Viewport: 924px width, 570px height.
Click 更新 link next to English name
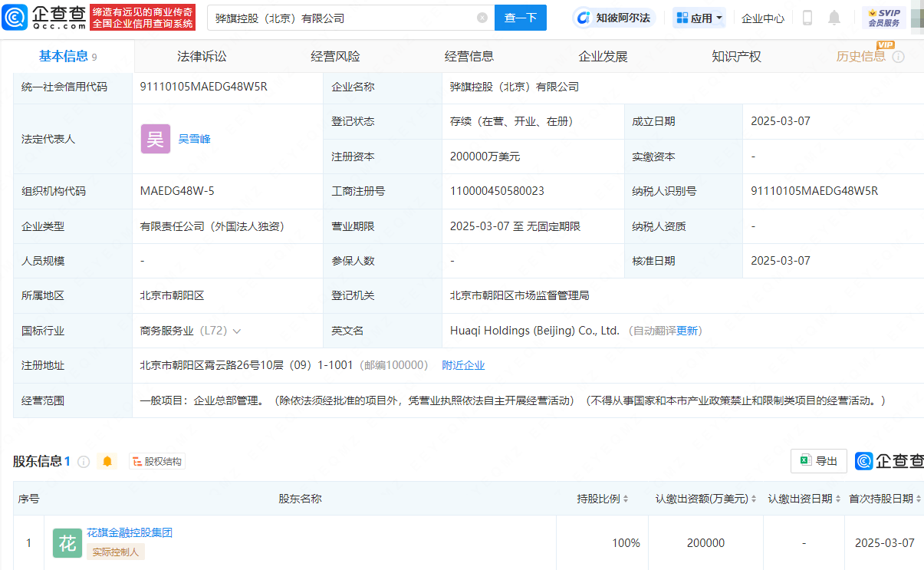pos(687,331)
